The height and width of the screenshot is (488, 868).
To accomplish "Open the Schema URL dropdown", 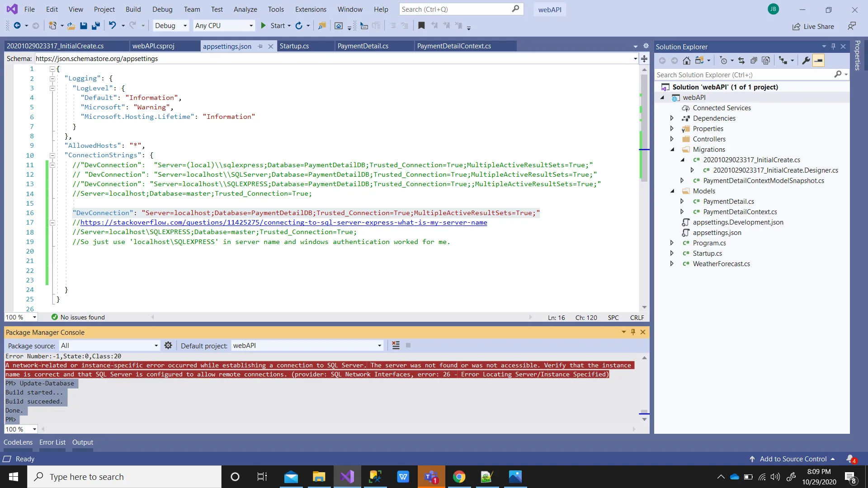I will point(636,59).
